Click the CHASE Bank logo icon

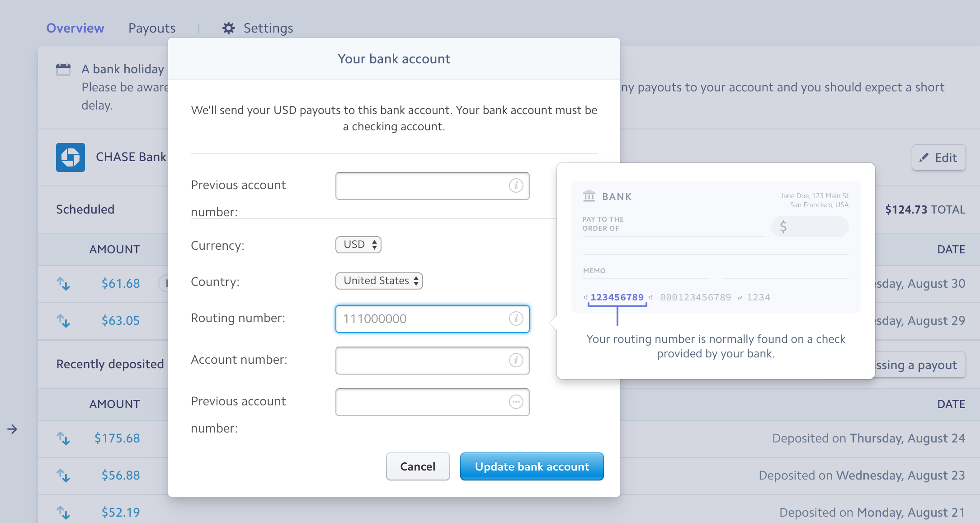[x=70, y=157]
